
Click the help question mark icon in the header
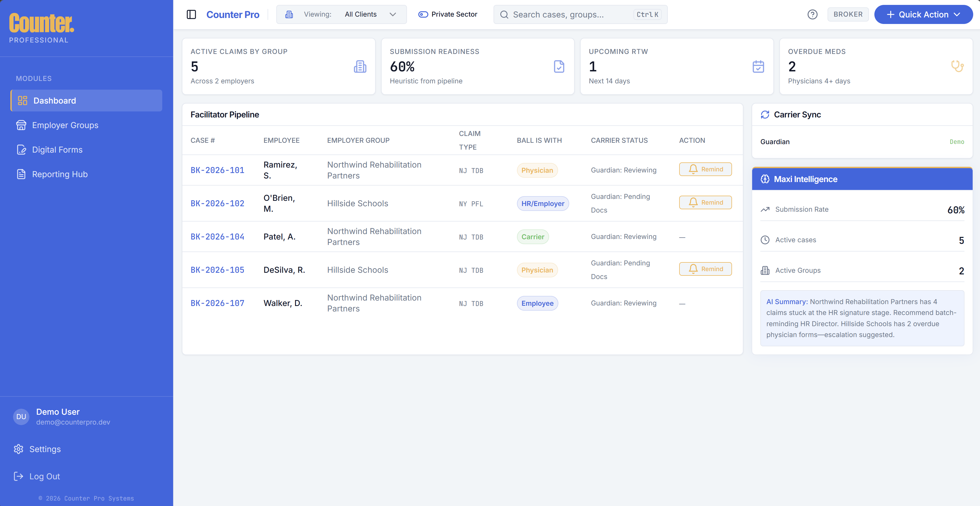pyautogui.click(x=813, y=14)
